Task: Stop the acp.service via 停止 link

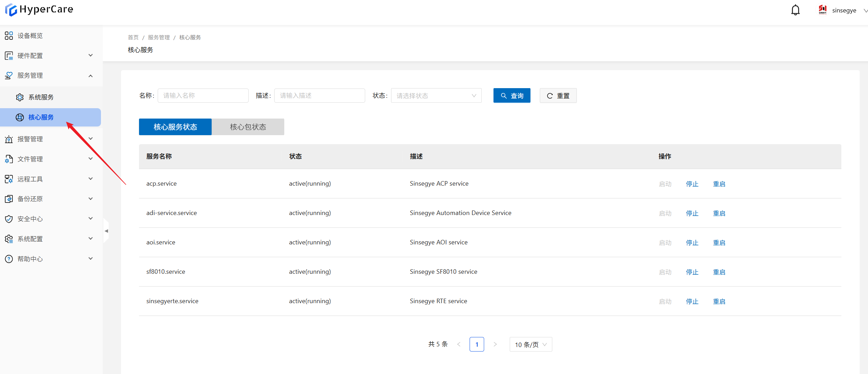Action: pyautogui.click(x=692, y=184)
